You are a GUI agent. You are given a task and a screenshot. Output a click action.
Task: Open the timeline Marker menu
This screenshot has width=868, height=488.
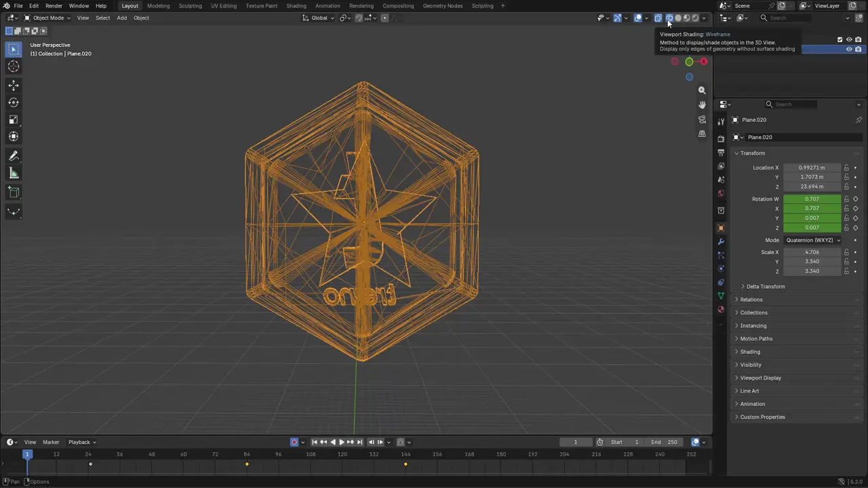coord(51,442)
